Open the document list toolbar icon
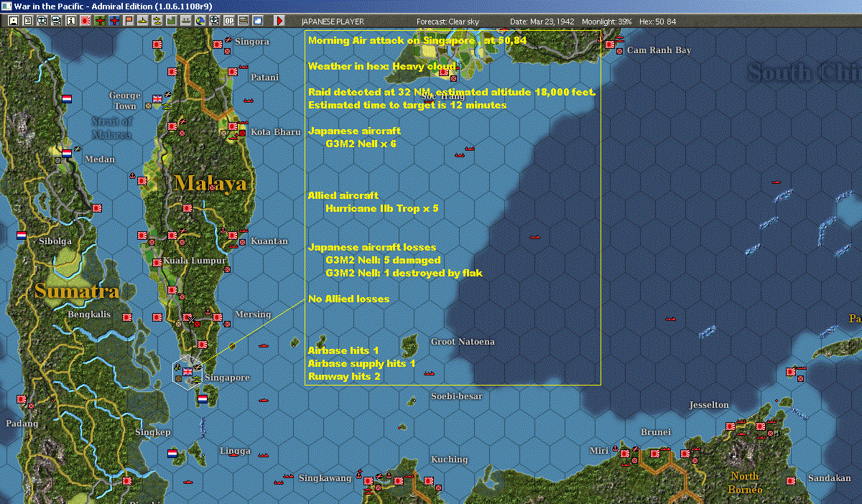Image resolution: width=862 pixels, height=504 pixels. pyautogui.click(x=28, y=21)
